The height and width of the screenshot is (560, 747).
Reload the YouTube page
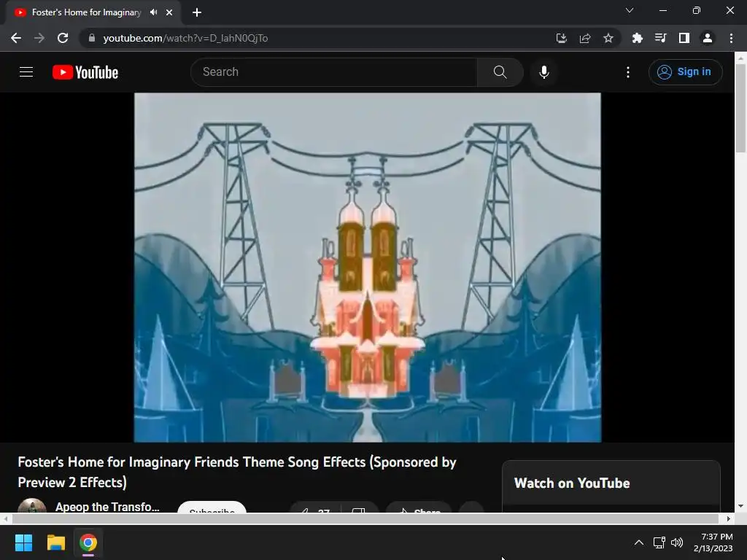pyautogui.click(x=63, y=38)
